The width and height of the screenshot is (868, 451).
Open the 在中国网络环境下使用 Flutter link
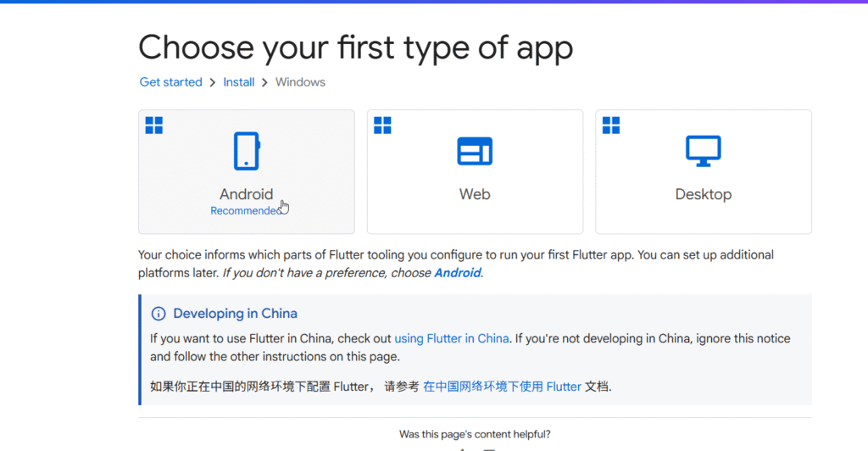[502, 387]
